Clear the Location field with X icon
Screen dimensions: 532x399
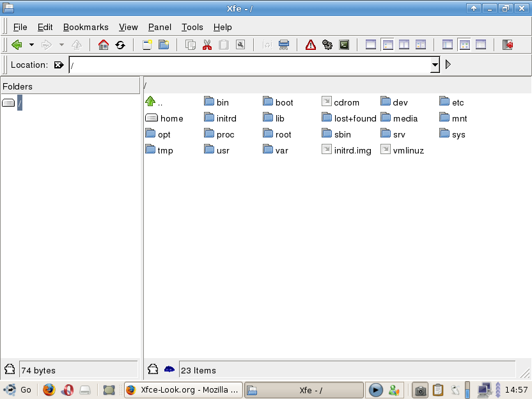pos(59,65)
